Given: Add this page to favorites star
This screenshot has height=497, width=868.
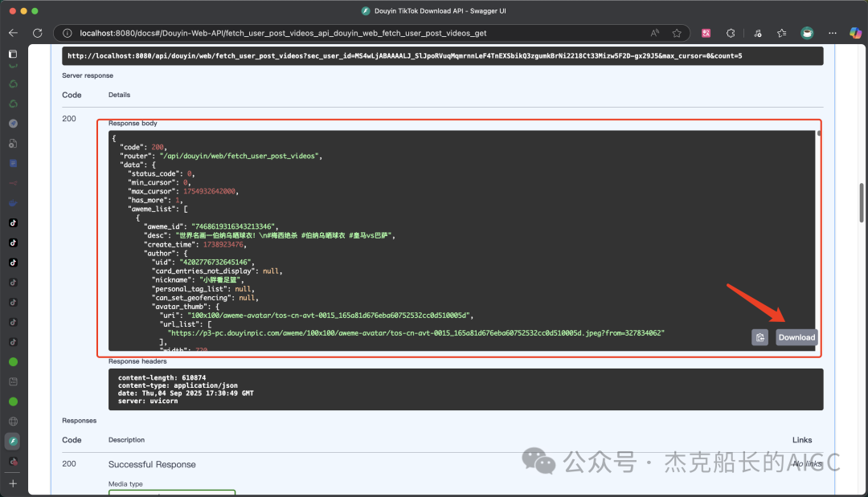Looking at the screenshot, I should [677, 33].
